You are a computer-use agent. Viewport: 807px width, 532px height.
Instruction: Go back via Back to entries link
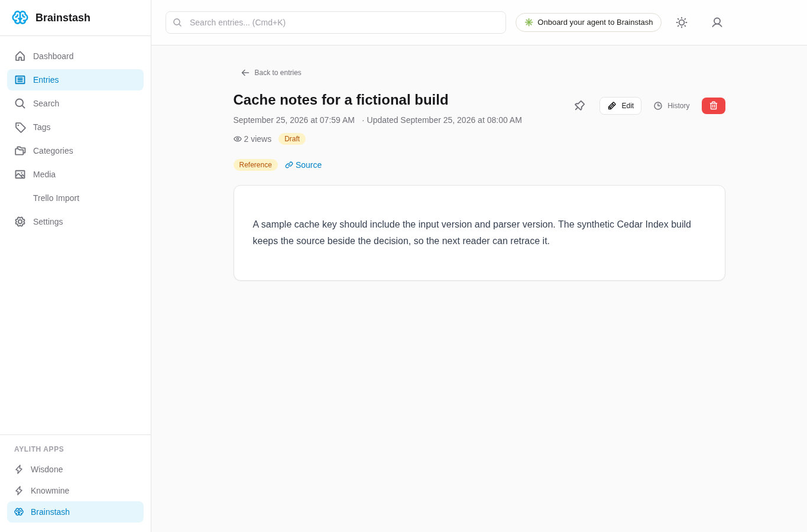[x=271, y=73]
